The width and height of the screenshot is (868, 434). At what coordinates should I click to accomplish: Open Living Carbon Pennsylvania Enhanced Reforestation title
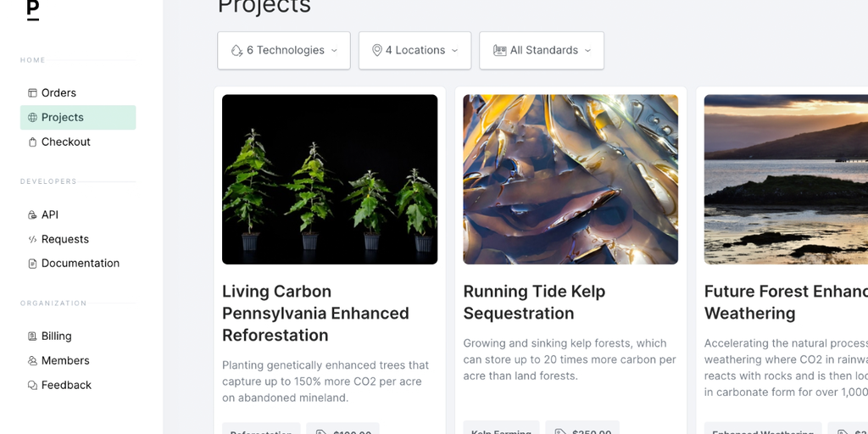[315, 314]
